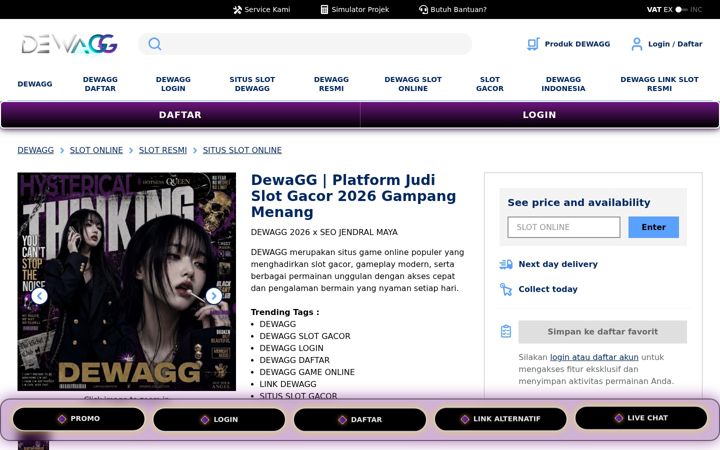Follow the SLOT RESMI breadcrumb link

click(163, 150)
